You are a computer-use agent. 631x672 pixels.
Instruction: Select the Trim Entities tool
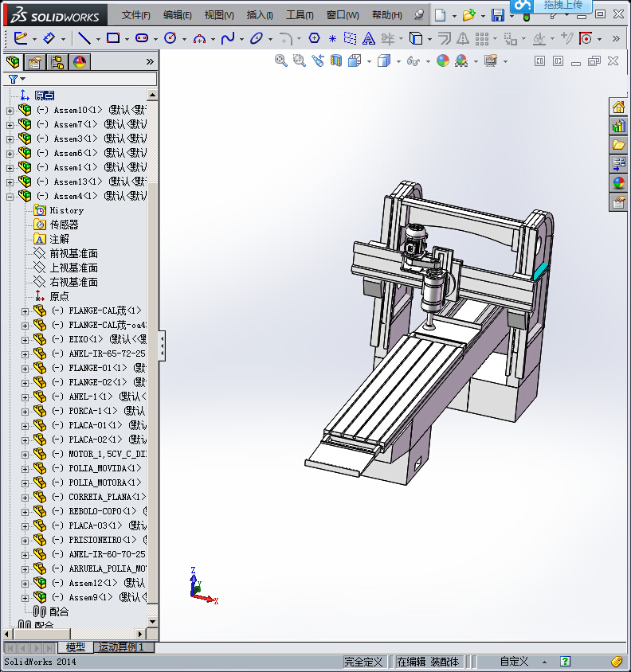(x=387, y=39)
